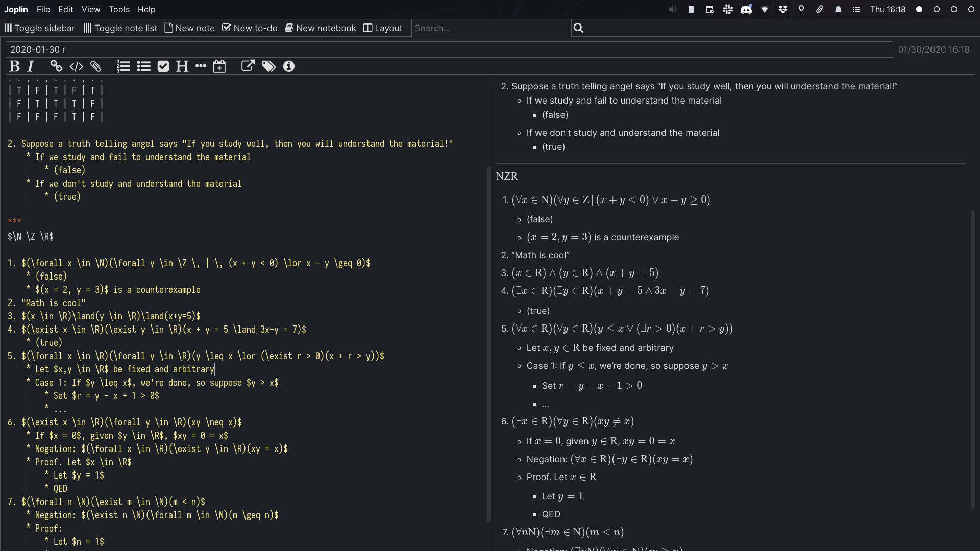Open the View menu
This screenshot has width=980, height=551.
[91, 9]
